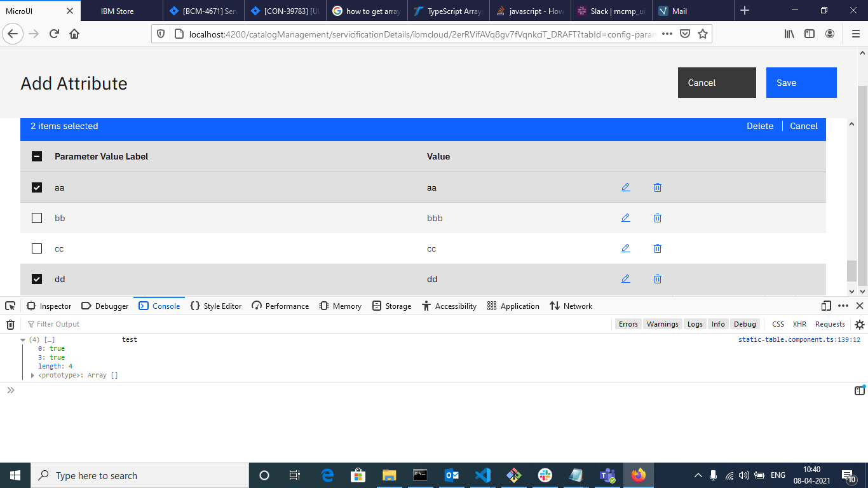Toggle Debug console filter
The height and width of the screenshot is (488, 868).
point(745,324)
